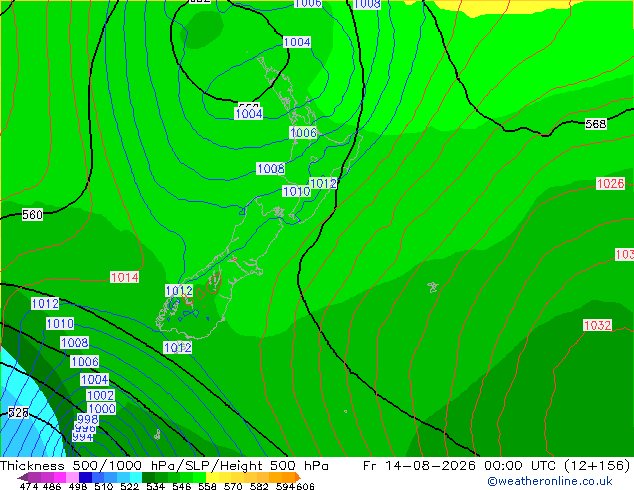Viewport: 634px width, 490px height.
Task: Click the purple arrow start of colour scale
Action: coord(22,477)
